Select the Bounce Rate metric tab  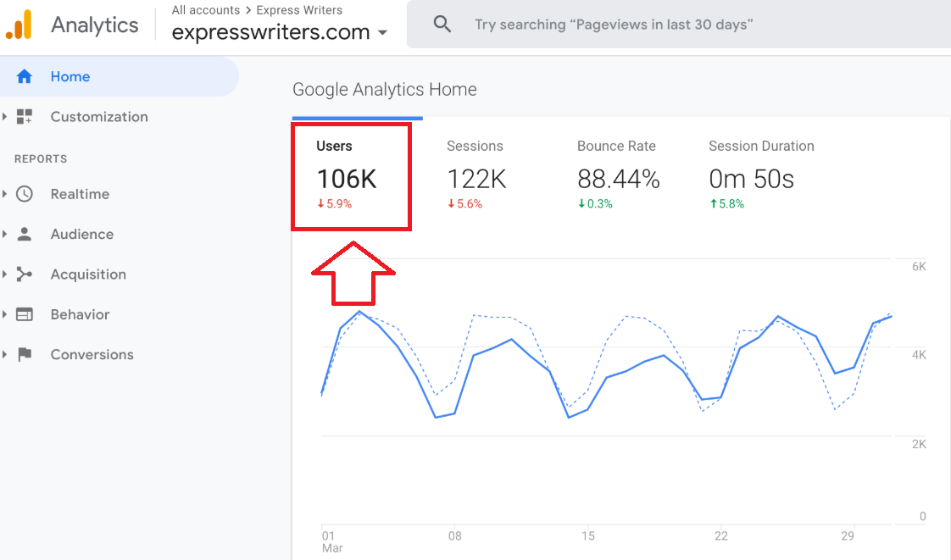pyautogui.click(x=618, y=175)
